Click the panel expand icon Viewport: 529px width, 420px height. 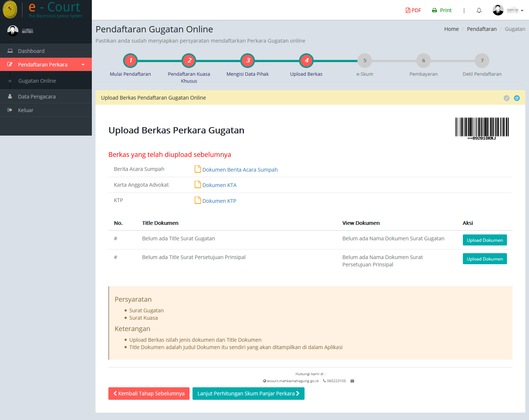[x=507, y=98]
